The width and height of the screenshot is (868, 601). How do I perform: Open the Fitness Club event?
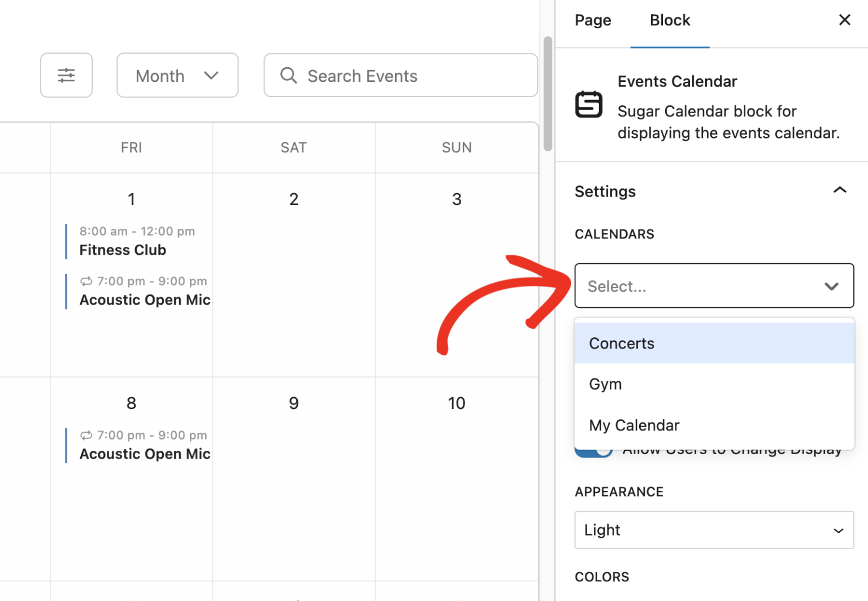123,250
